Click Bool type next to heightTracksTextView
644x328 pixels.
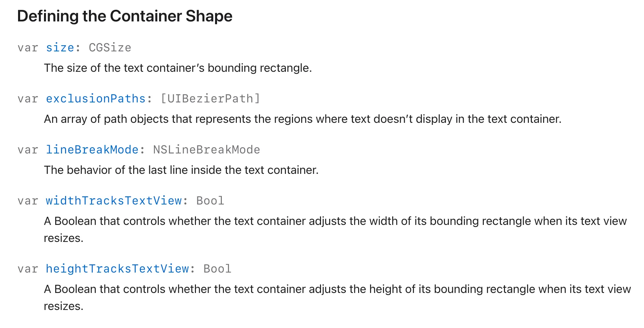click(217, 269)
